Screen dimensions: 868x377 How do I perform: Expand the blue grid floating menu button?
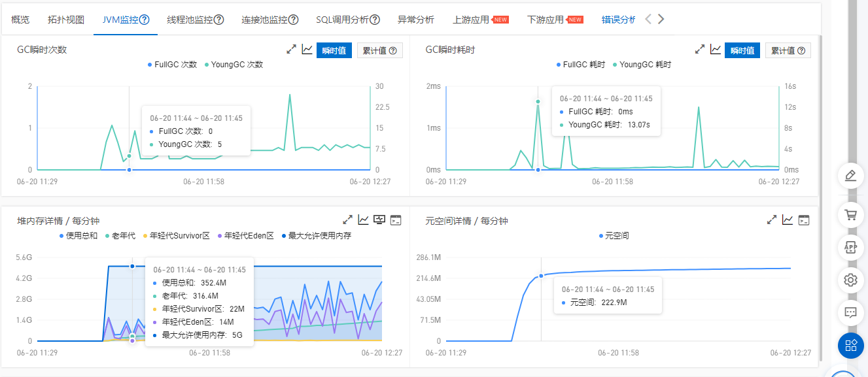[x=850, y=345]
